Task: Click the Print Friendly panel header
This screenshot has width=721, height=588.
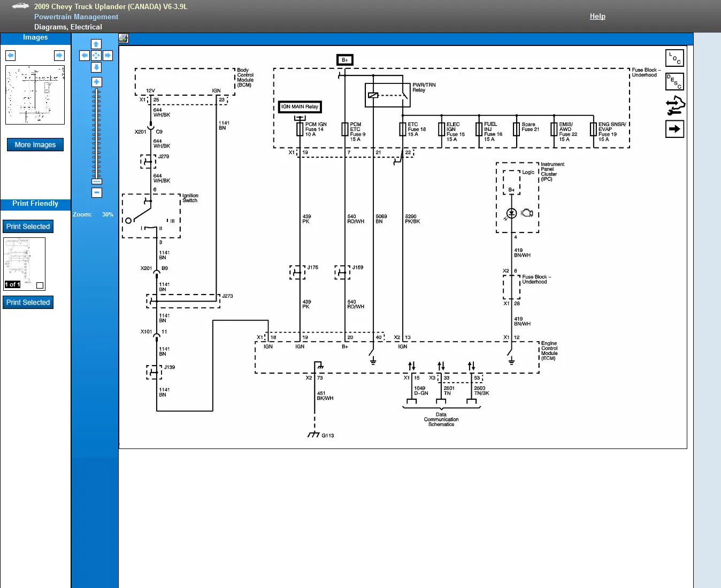Action: tap(35, 204)
